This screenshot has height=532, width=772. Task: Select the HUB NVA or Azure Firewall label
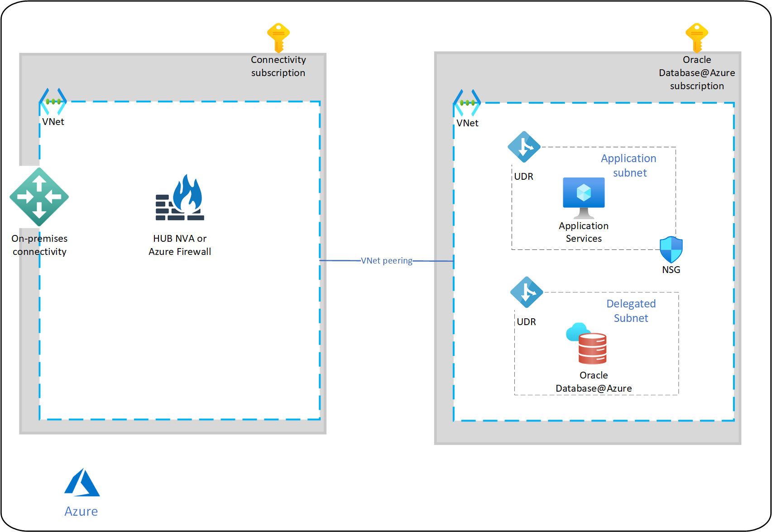point(180,245)
